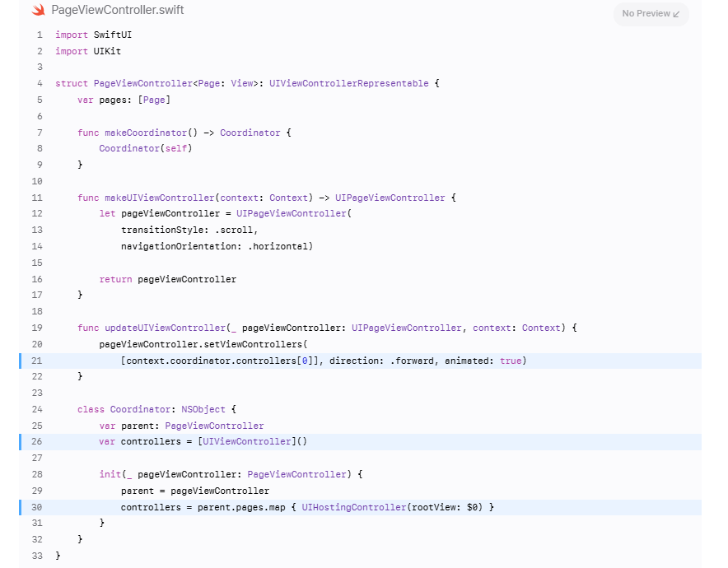Click 'Coordinator(self)' on line 8
The height and width of the screenshot is (568, 728).
click(x=145, y=148)
